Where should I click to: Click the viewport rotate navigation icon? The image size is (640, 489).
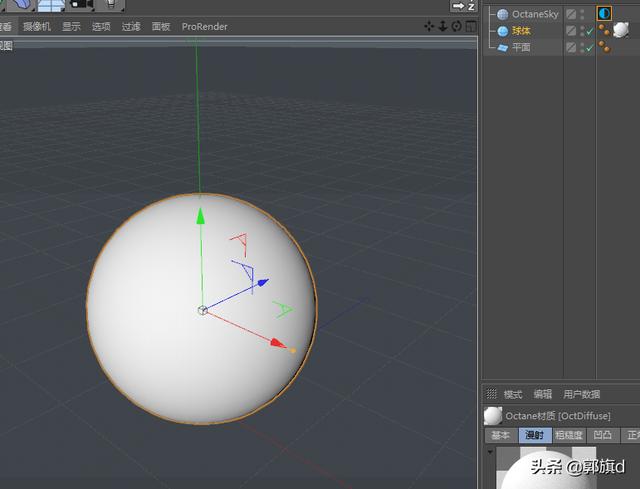click(457, 27)
